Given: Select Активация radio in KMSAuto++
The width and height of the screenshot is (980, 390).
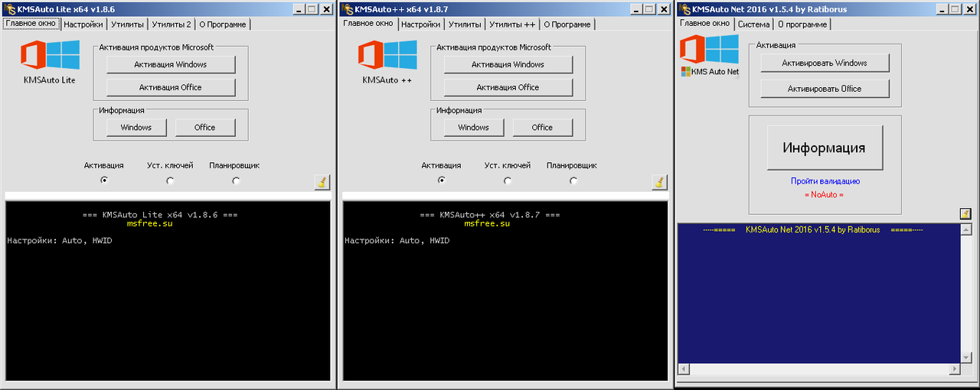Looking at the screenshot, I should (442, 180).
